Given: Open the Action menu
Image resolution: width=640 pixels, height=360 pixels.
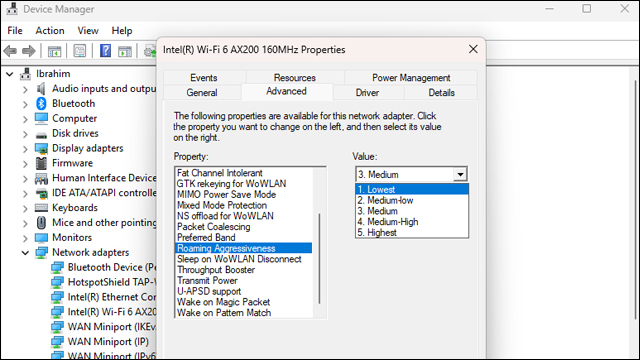Looking at the screenshot, I should pos(50,31).
